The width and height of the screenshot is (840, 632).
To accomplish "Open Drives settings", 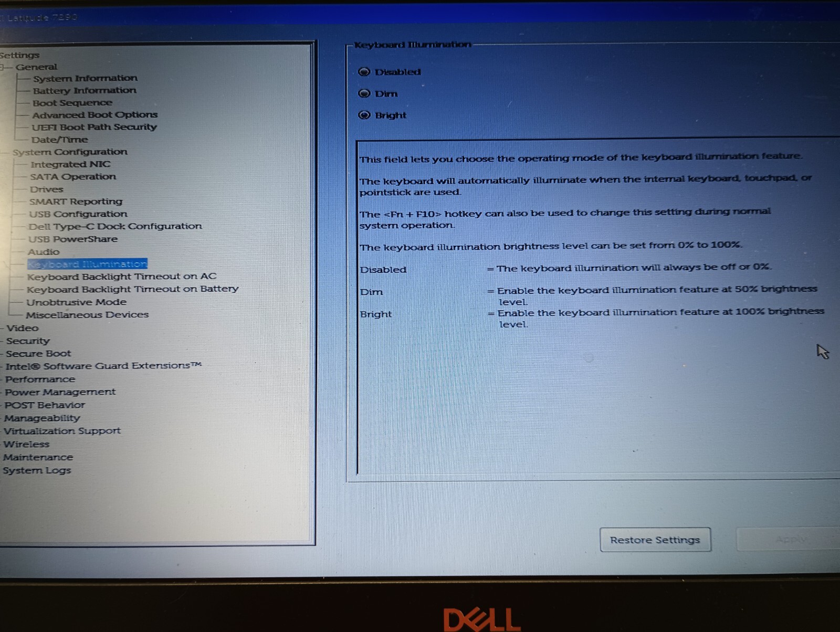I will coord(46,189).
